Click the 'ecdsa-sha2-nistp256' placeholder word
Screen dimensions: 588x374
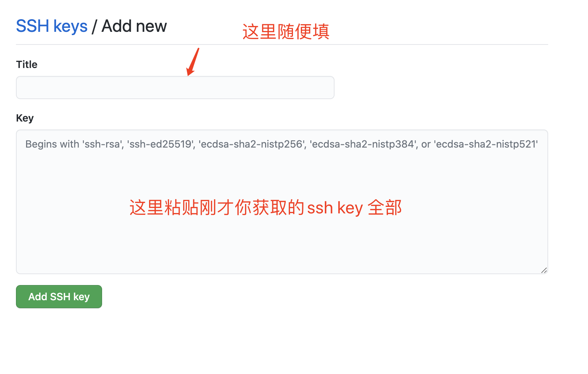coord(252,144)
